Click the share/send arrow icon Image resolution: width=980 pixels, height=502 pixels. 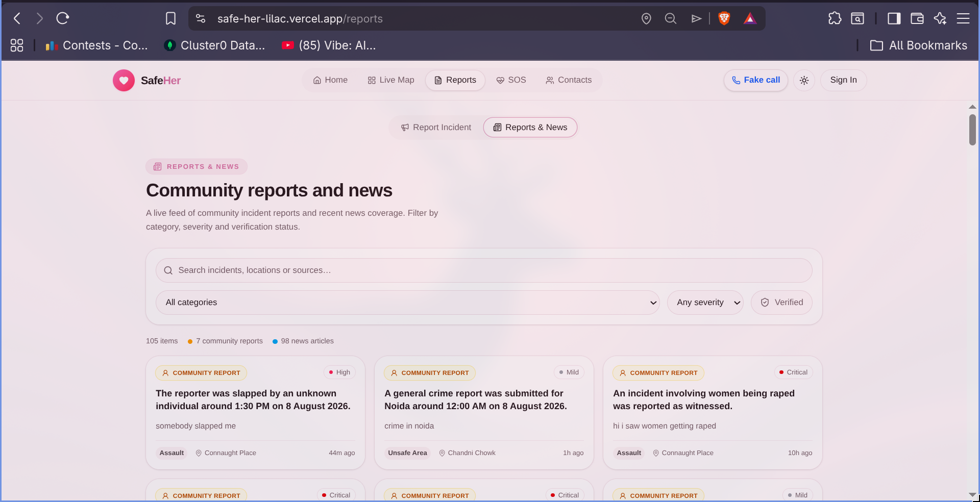coord(696,19)
